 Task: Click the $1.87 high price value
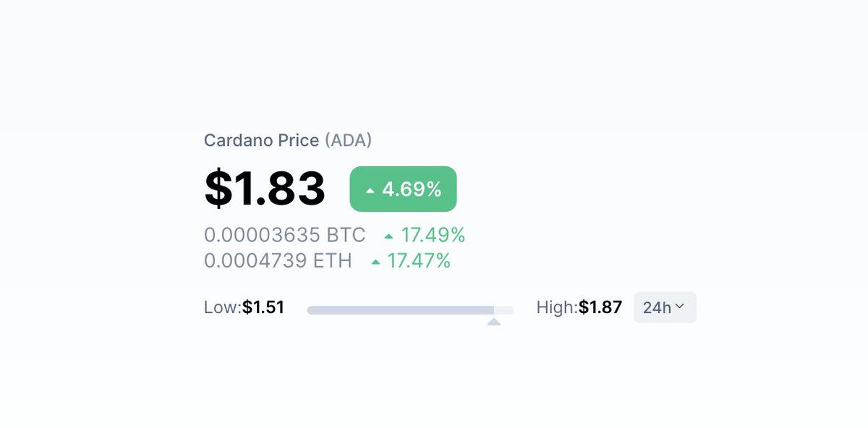(600, 307)
